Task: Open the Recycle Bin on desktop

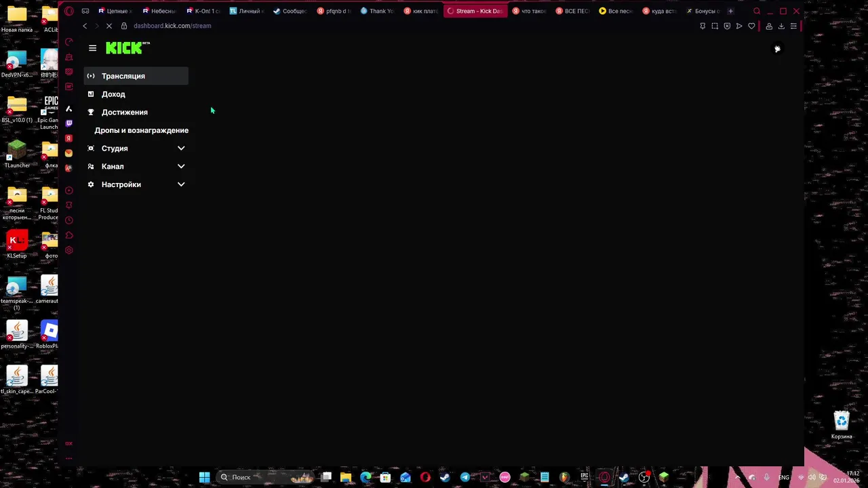Action: (x=842, y=425)
